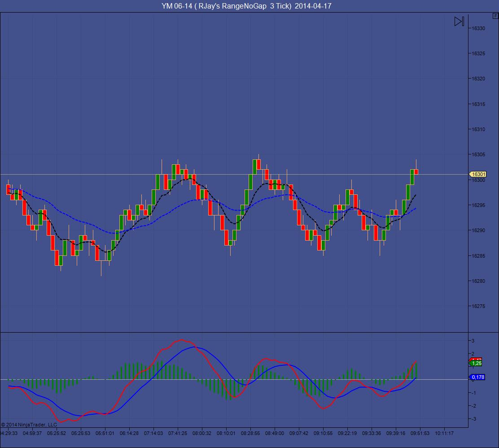Click the scroll-to-latest-bar arrow icon
The width and height of the screenshot is (499, 448).
click(459, 22)
